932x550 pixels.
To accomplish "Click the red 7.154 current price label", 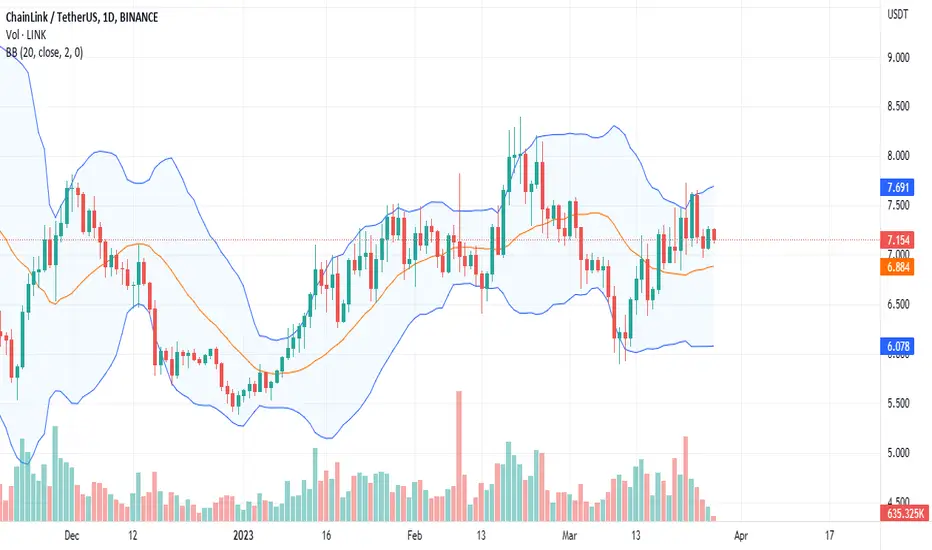I will (897, 240).
